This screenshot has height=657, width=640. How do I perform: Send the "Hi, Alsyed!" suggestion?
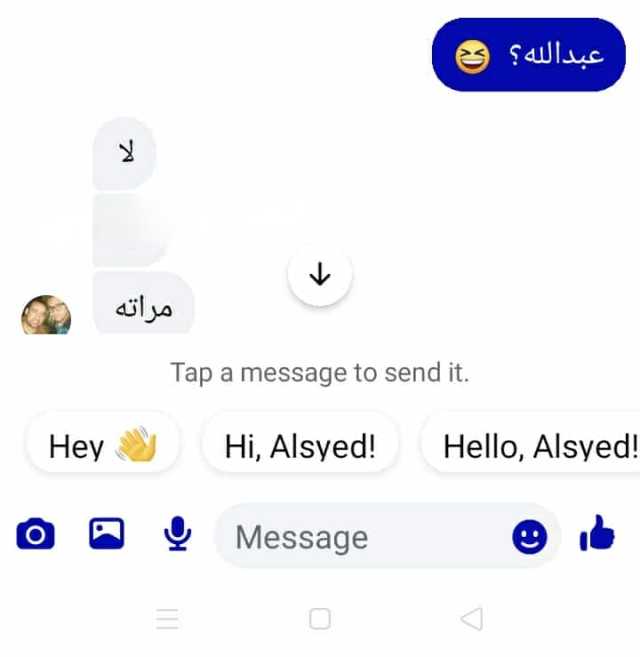coord(300,446)
